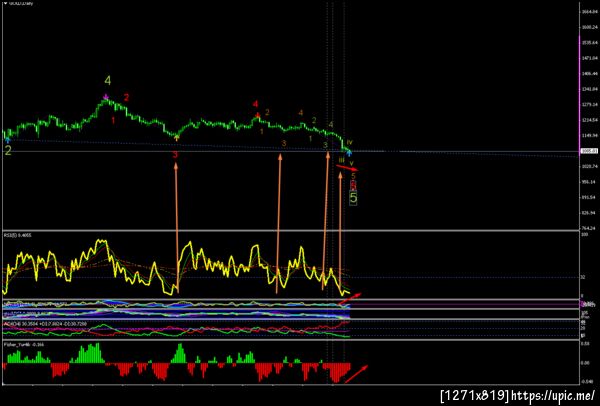The width and height of the screenshot is (600, 406).
Task: Select the large yellow-green wave label 4 above the peak
Action: (108, 81)
